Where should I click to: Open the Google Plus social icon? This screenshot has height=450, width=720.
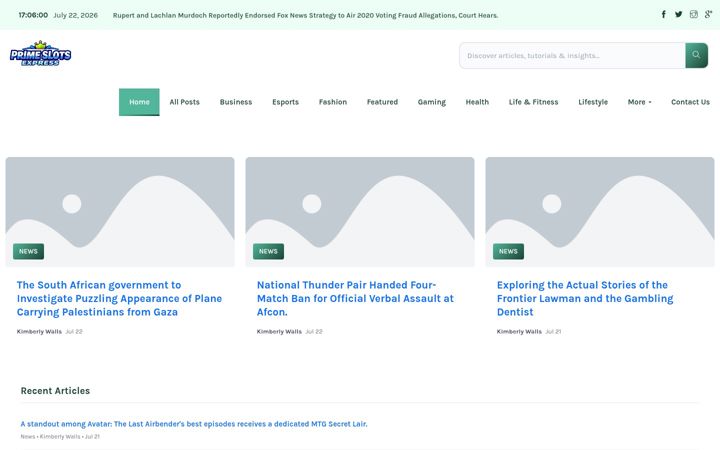point(709,15)
